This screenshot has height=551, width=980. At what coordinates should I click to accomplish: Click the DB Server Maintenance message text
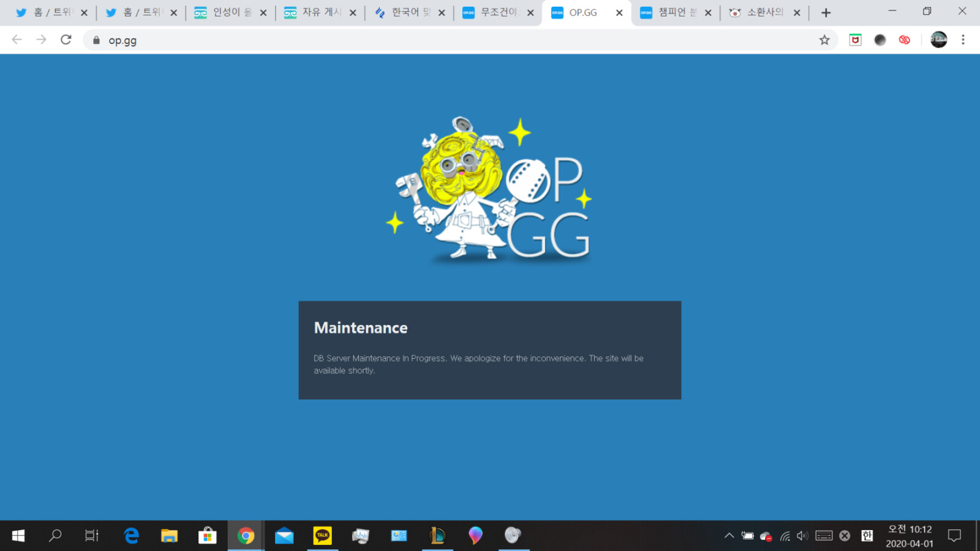pos(478,364)
